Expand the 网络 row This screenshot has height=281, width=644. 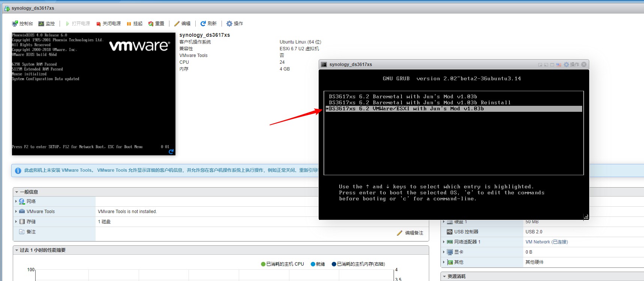pyautogui.click(x=16, y=201)
